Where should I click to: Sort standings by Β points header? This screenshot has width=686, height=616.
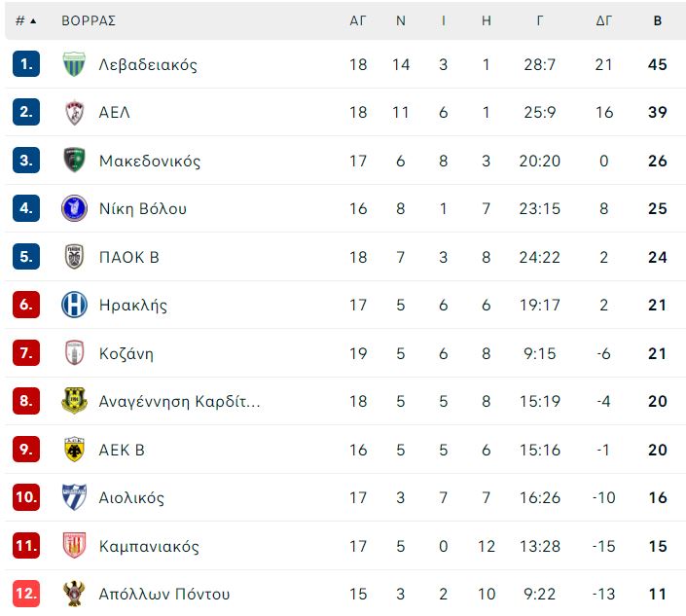[658, 21]
